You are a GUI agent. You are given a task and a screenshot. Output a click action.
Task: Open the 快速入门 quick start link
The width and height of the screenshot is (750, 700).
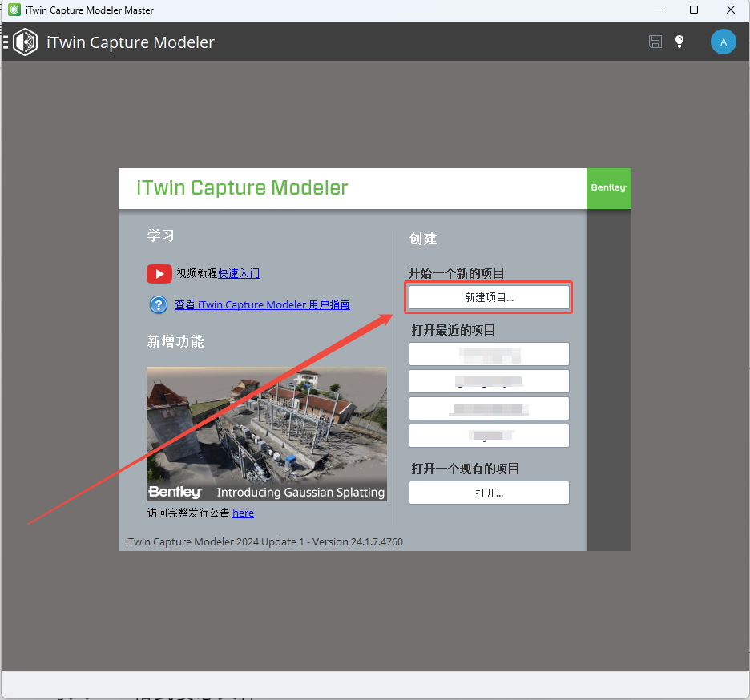pyautogui.click(x=239, y=273)
